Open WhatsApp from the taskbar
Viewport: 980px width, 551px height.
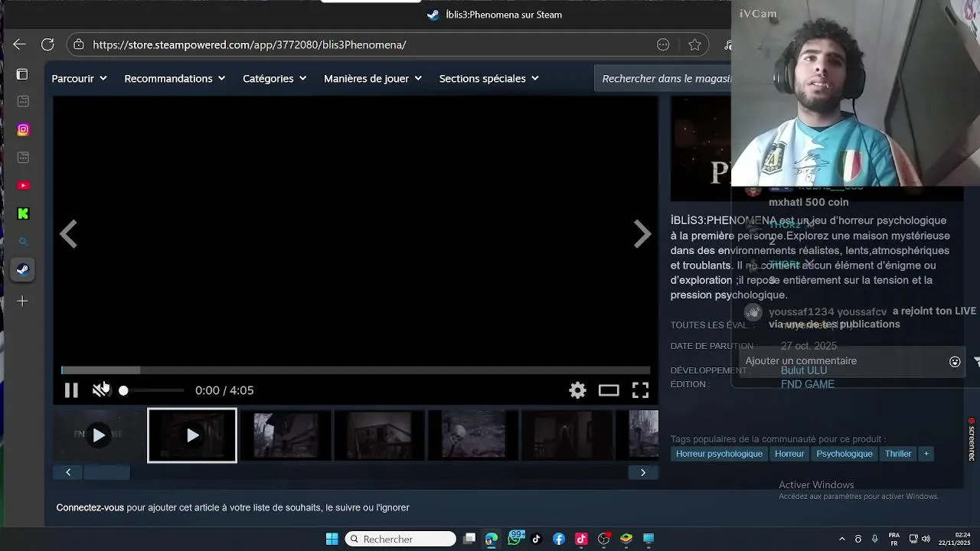coord(514,539)
